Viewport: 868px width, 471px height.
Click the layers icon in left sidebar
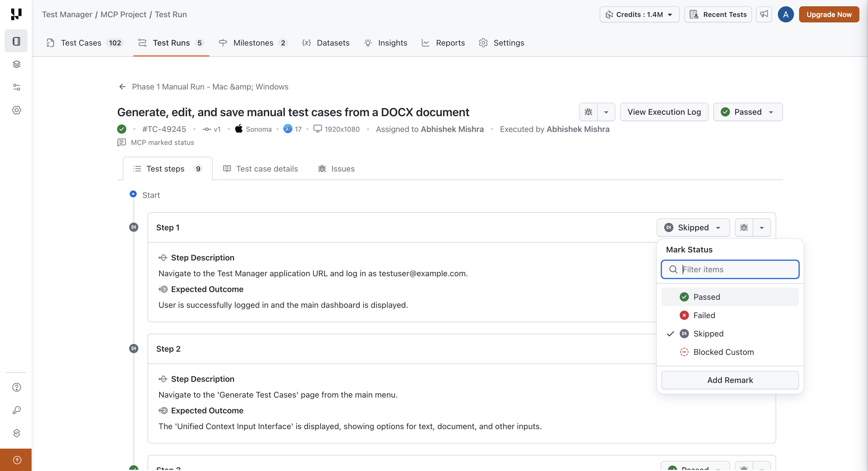click(x=16, y=64)
